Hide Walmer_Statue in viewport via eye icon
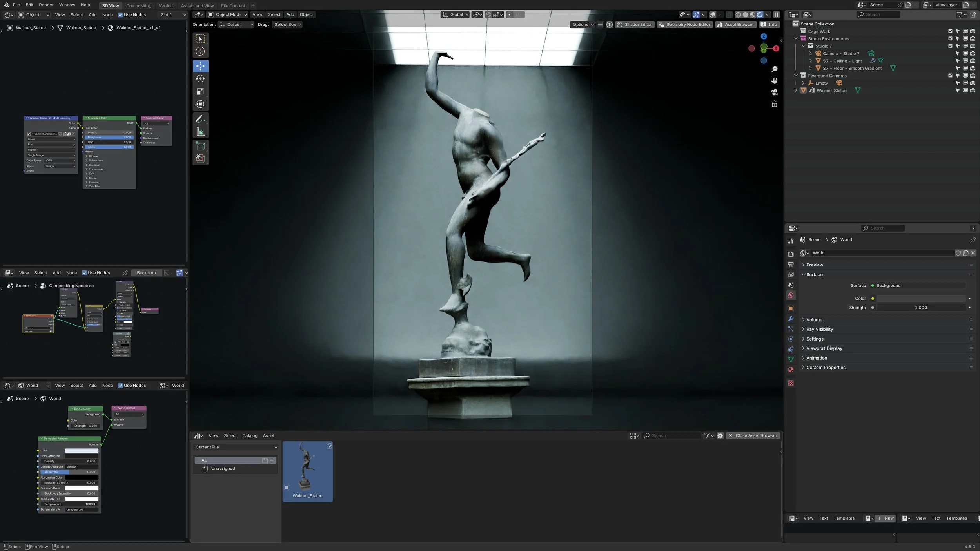This screenshot has height=551, width=980. 965,91
